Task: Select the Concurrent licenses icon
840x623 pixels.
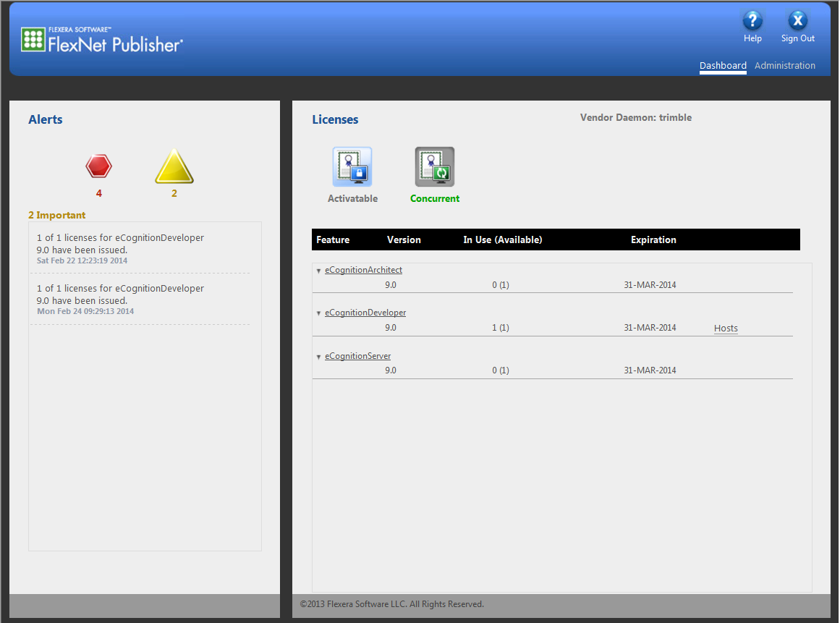Action: coord(434,166)
